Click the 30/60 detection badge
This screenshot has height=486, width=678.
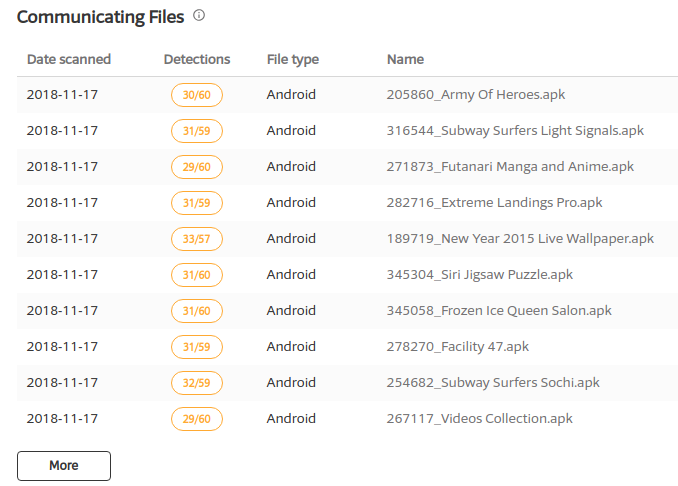point(196,95)
